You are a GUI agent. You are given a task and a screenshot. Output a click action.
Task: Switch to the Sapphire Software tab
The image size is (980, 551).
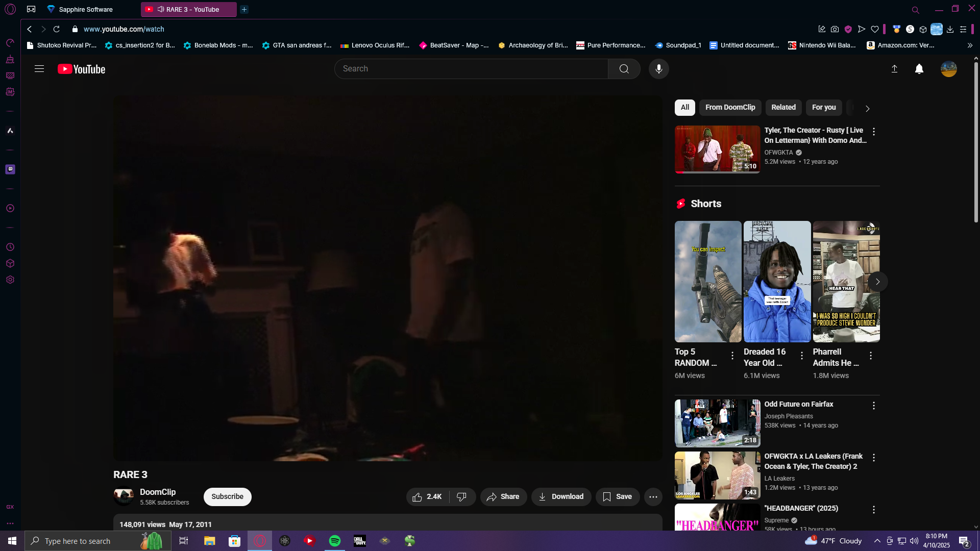click(x=86, y=9)
